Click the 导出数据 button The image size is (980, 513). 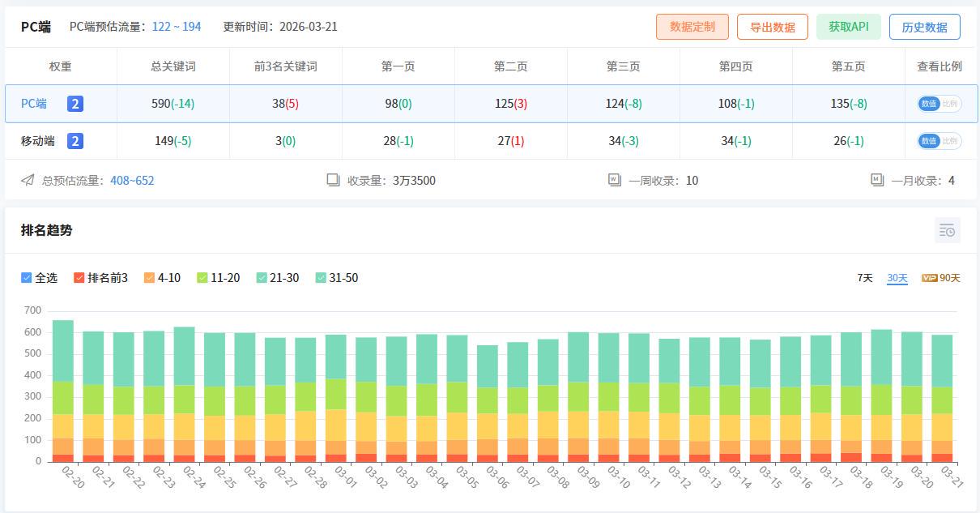(773, 27)
